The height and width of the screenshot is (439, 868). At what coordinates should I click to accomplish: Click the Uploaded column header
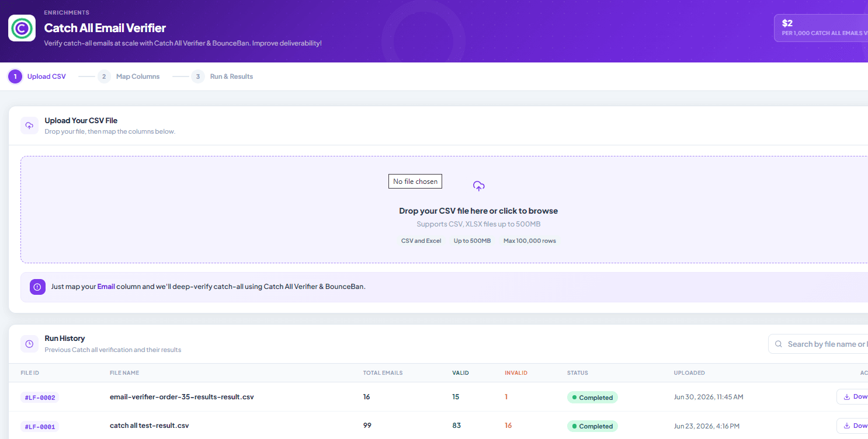pos(689,373)
